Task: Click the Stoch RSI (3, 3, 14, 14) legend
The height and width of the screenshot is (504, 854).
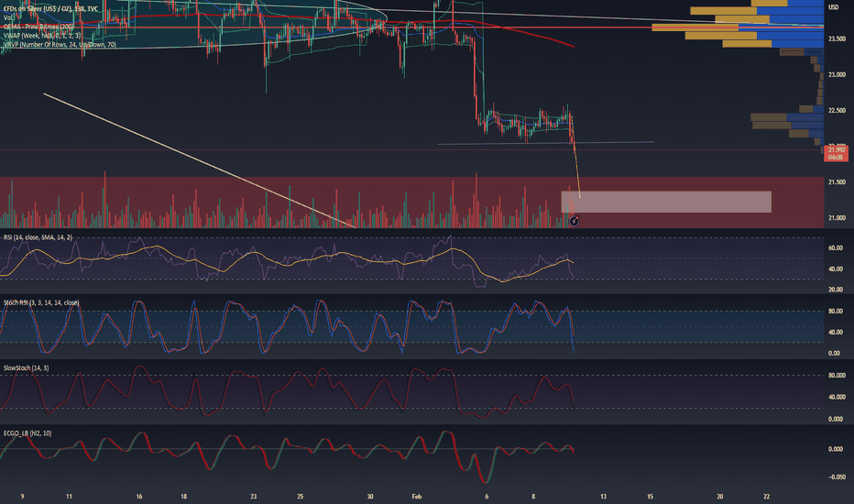Action: click(41, 302)
